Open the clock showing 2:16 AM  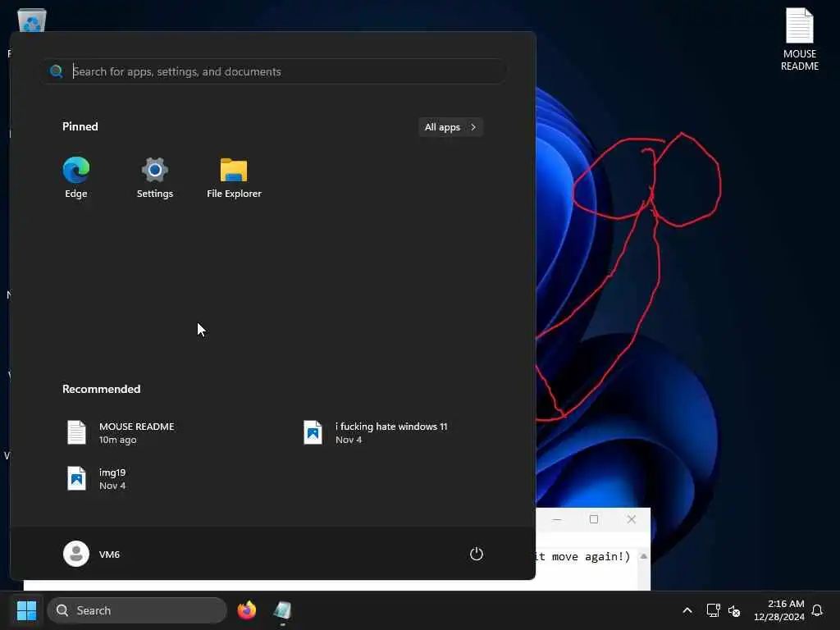tap(779, 610)
